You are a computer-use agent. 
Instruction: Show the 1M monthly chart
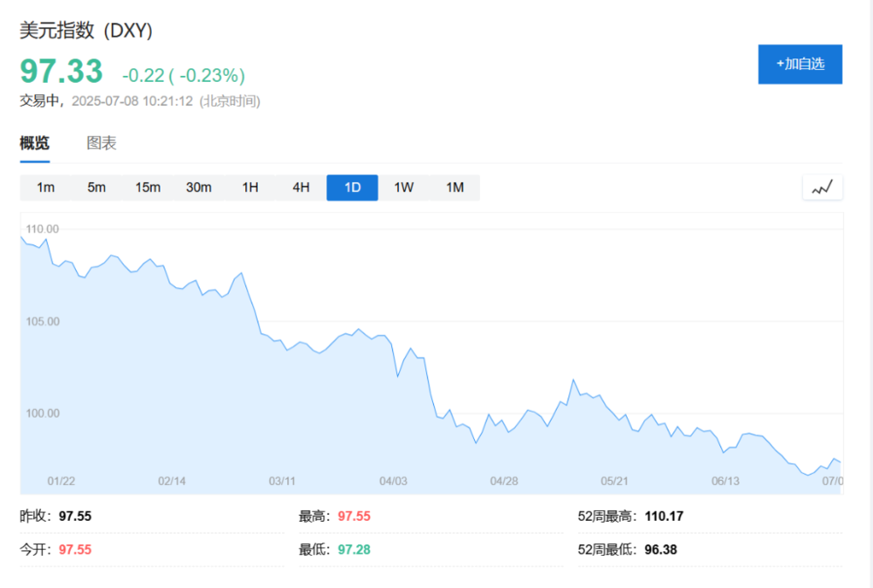(x=455, y=188)
